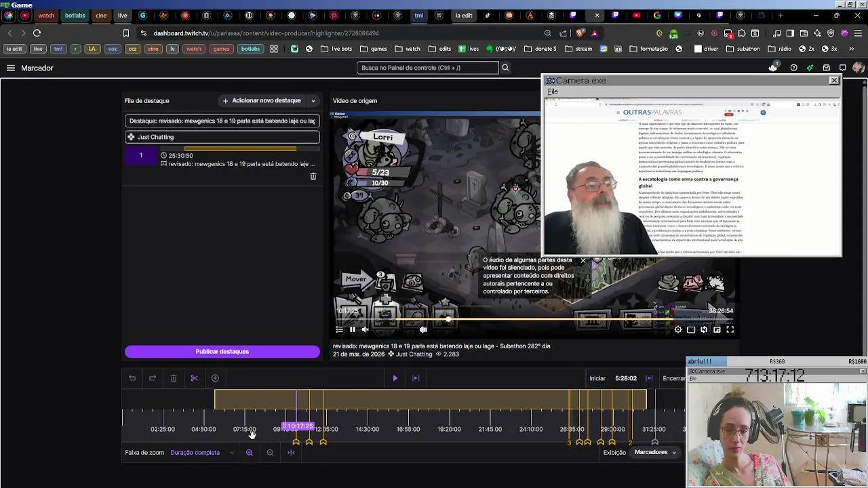Zoom out on the timeline
Image resolution: width=868 pixels, height=488 pixels.
tap(270, 453)
